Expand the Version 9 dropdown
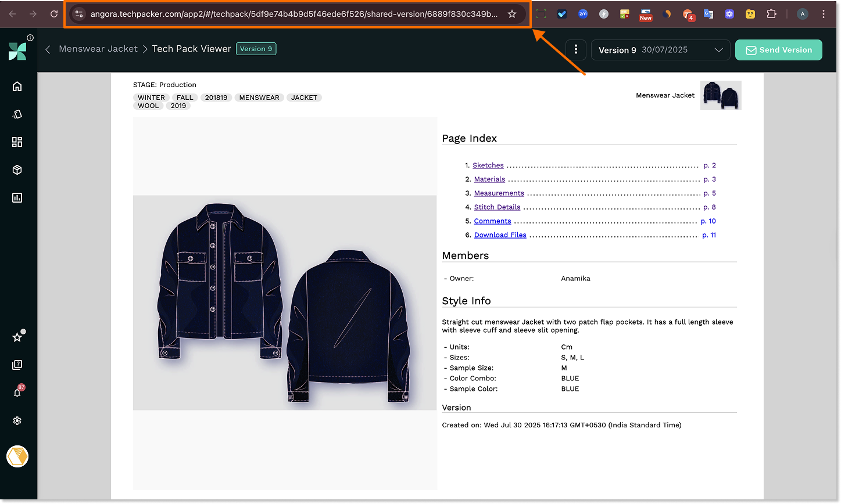This screenshot has height=504, width=841. [x=660, y=50]
